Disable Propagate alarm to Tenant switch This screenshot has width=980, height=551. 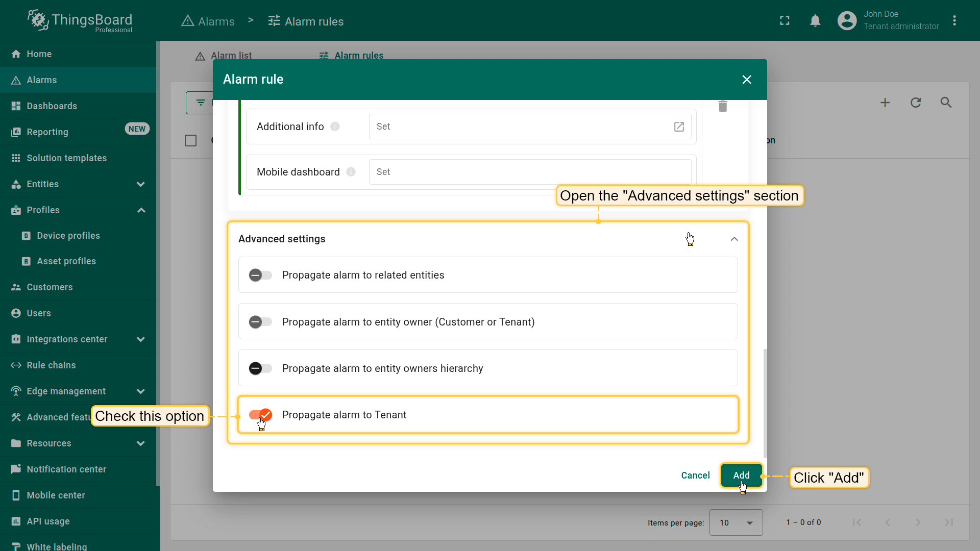point(260,415)
